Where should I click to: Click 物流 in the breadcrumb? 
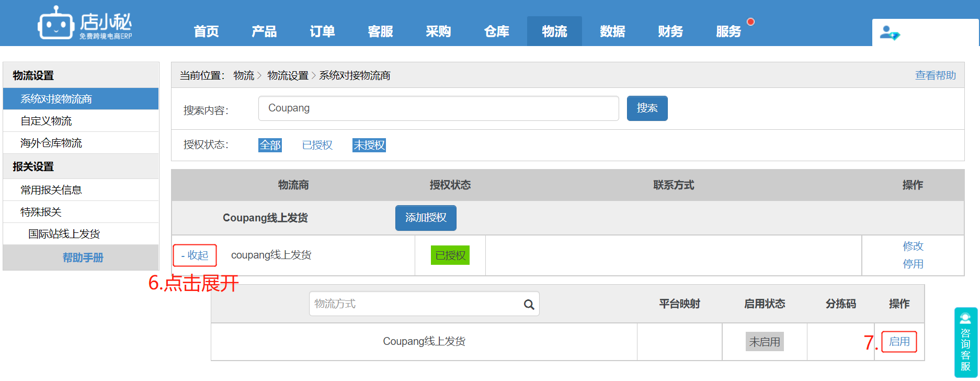point(244,75)
